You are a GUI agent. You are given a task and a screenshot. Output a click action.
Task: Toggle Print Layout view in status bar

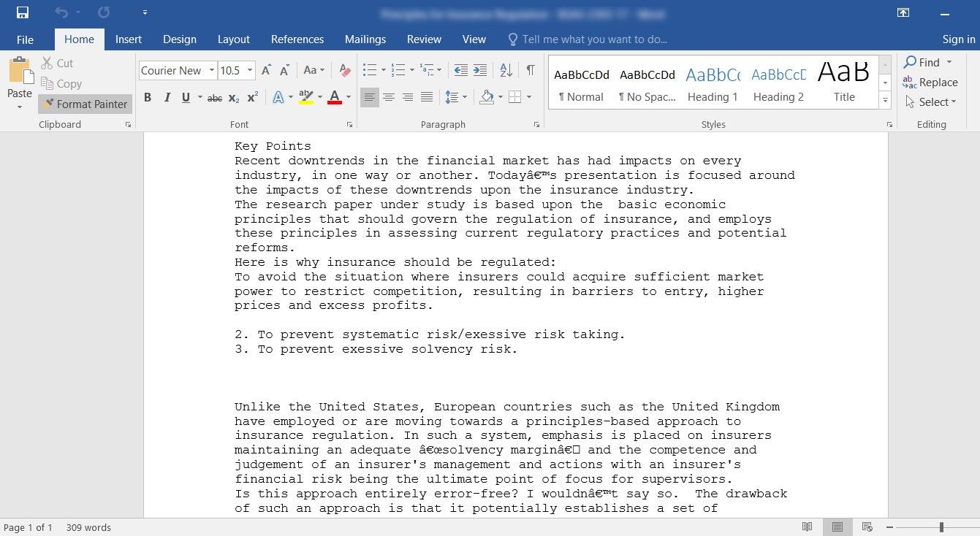tap(837, 527)
